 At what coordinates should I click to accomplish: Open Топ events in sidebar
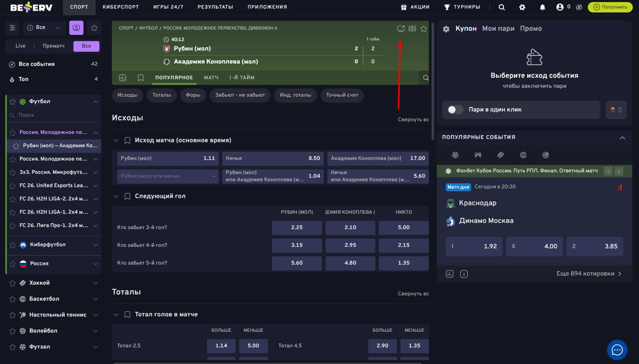53,79
